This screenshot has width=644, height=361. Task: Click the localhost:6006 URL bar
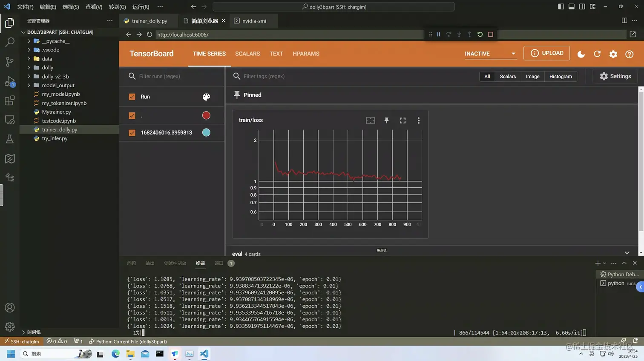[290, 34]
